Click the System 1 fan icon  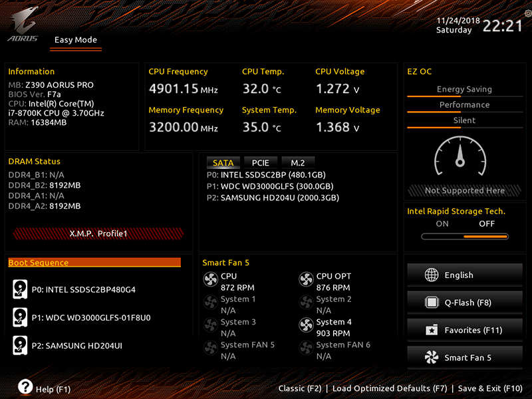[210, 302]
